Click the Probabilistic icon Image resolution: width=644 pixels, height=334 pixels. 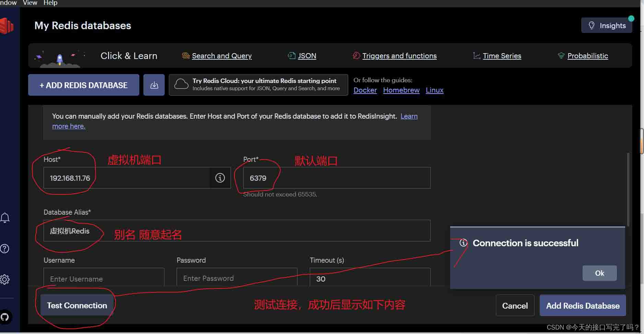561,56
